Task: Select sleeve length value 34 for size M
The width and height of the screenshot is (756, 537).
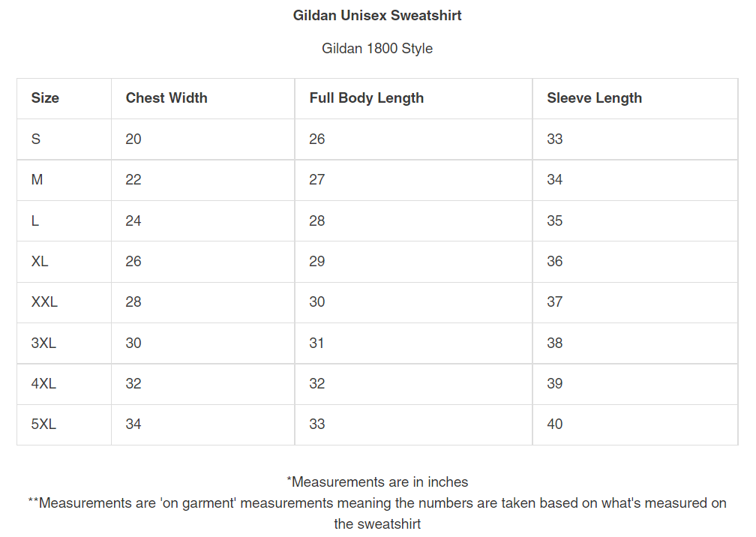Action: pyautogui.click(x=555, y=180)
